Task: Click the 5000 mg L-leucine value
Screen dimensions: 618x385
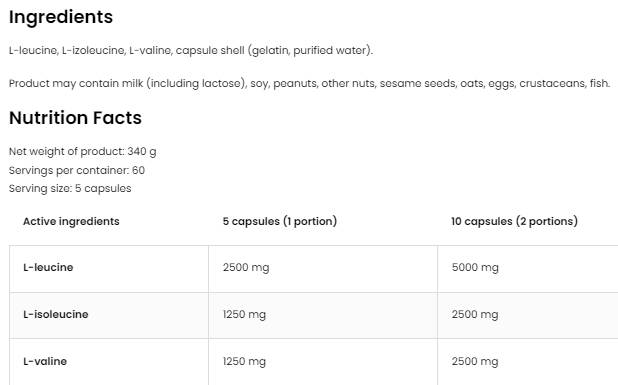Action: (475, 268)
